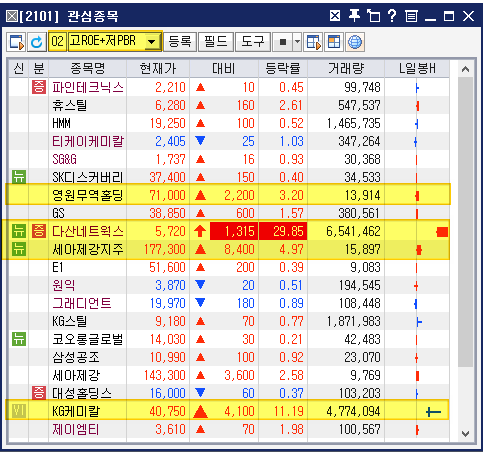Screen dimensions: 483x452
Task: Select the GS stock name
Action: (x=58, y=213)
